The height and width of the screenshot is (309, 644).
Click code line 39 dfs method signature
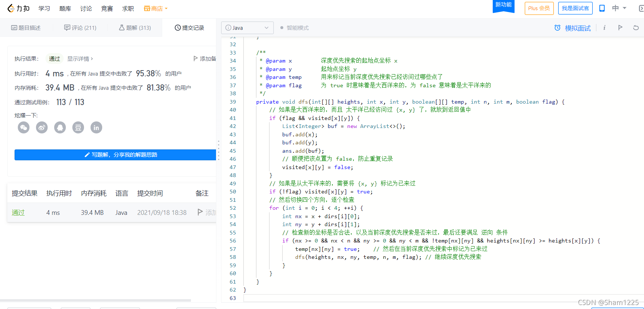[x=410, y=102]
